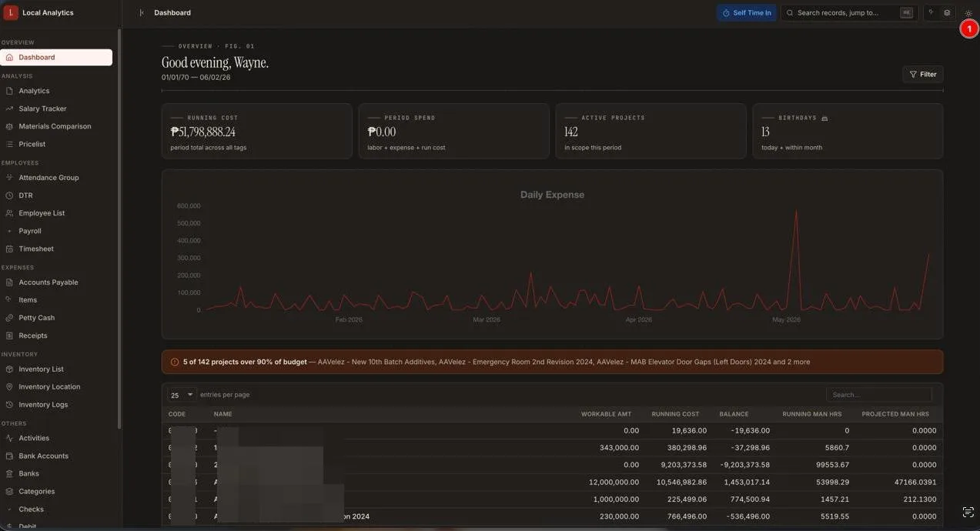Click the Inventory List box icon

point(9,369)
